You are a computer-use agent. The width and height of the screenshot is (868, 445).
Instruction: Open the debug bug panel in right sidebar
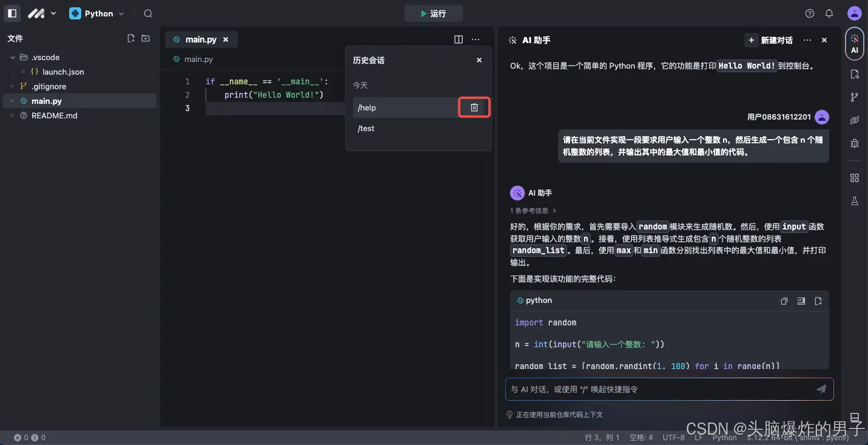coord(854,143)
